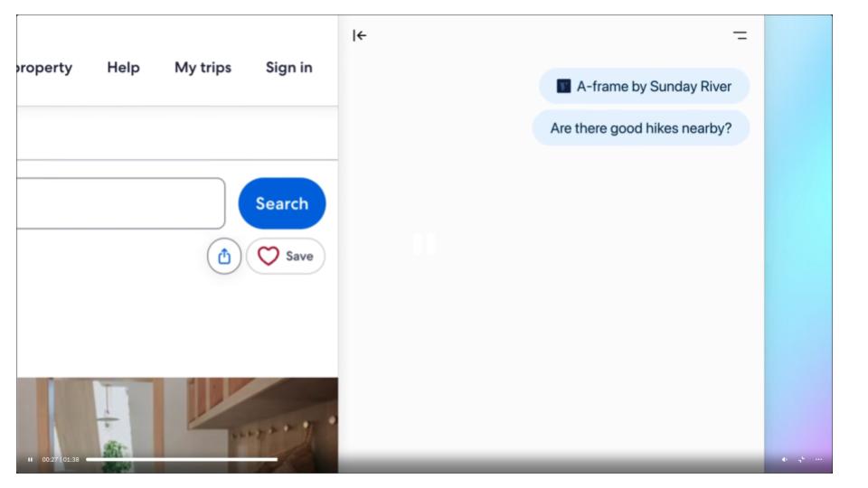Screen dimensions: 868x488
Task: Click the video progress bar
Action: tap(181, 459)
